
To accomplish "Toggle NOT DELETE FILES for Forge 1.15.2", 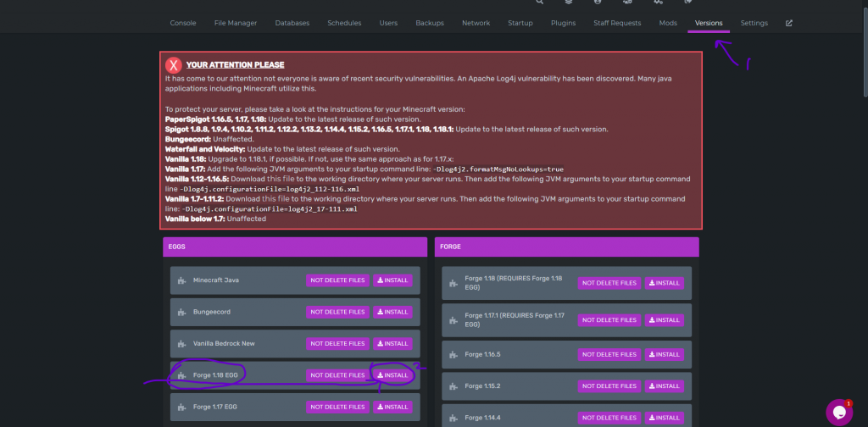I will tap(609, 386).
